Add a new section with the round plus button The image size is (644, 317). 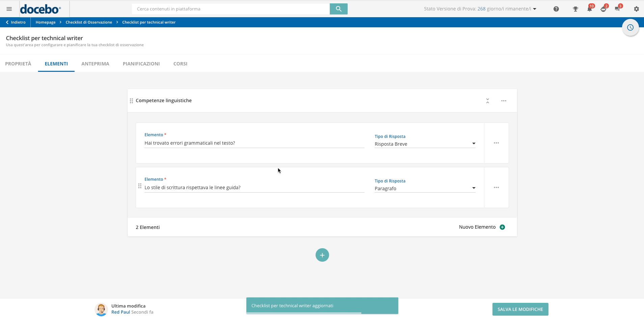[x=322, y=255]
